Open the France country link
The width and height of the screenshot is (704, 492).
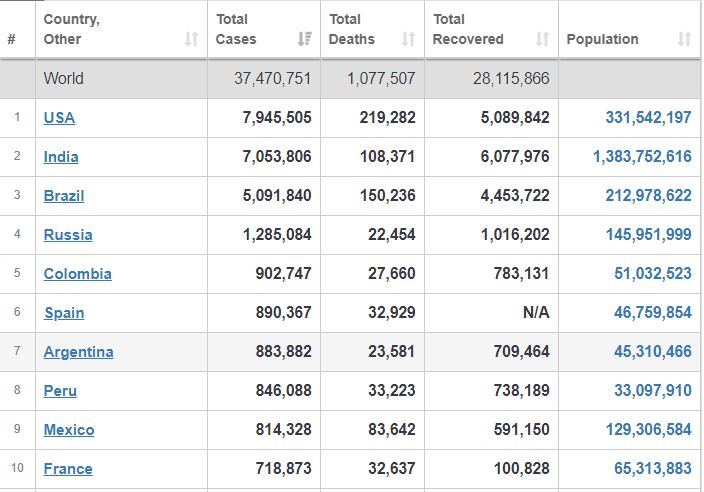coord(68,469)
